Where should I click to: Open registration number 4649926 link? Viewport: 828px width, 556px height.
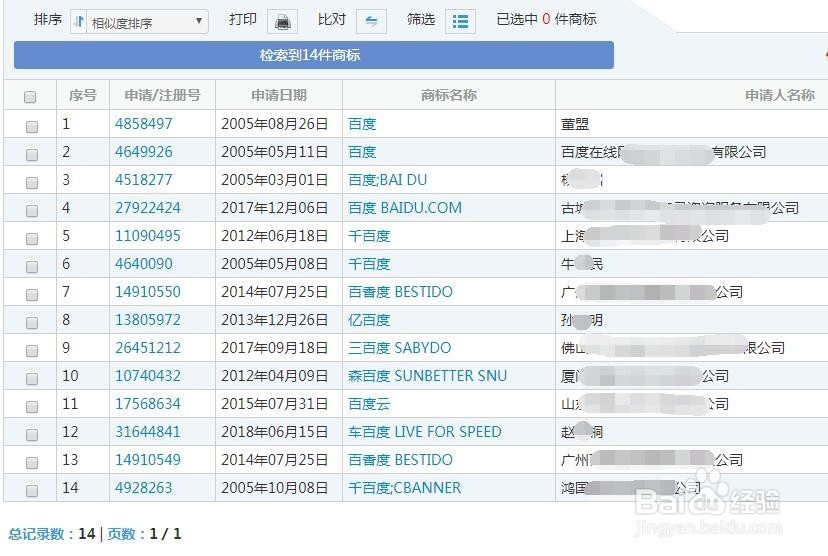tap(144, 152)
